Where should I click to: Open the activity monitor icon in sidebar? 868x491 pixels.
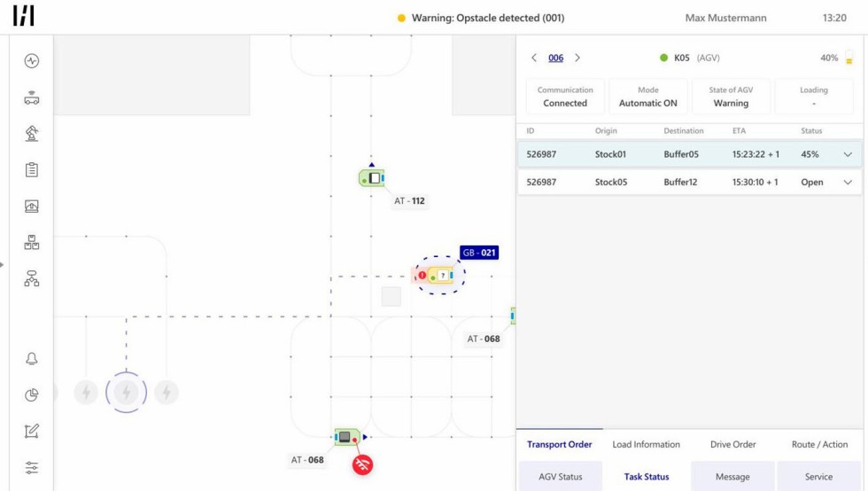pyautogui.click(x=32, y=61)
